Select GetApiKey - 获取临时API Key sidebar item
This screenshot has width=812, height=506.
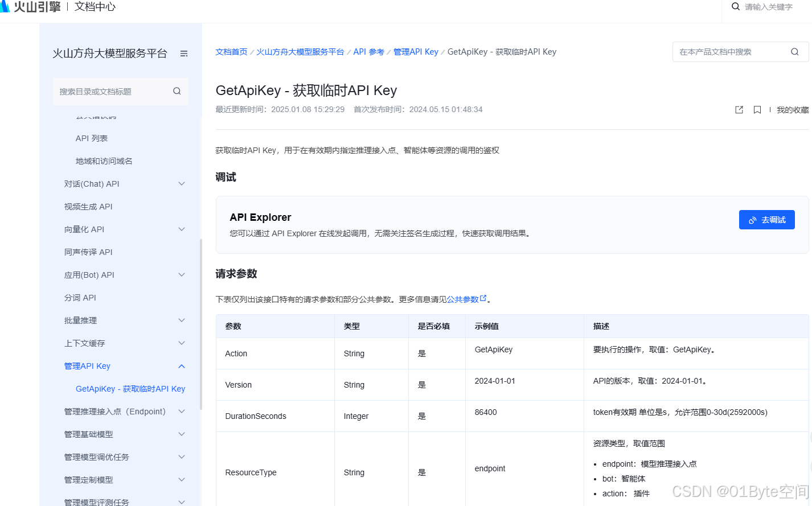[x=130, y=389]
